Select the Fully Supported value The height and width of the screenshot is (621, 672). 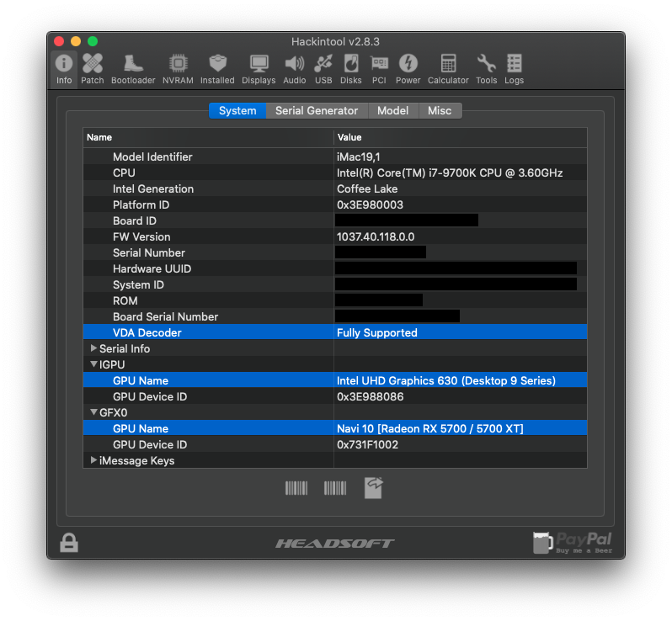tap(376, 332)
